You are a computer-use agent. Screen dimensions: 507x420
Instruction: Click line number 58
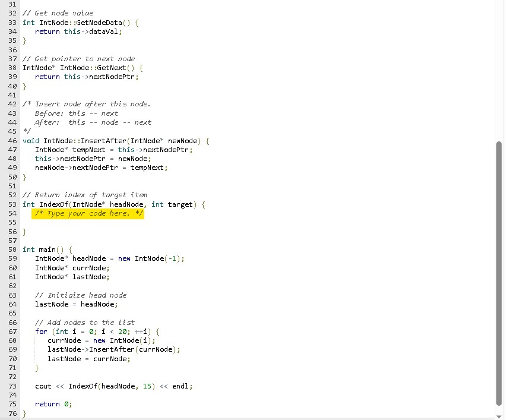coord(12,249)
